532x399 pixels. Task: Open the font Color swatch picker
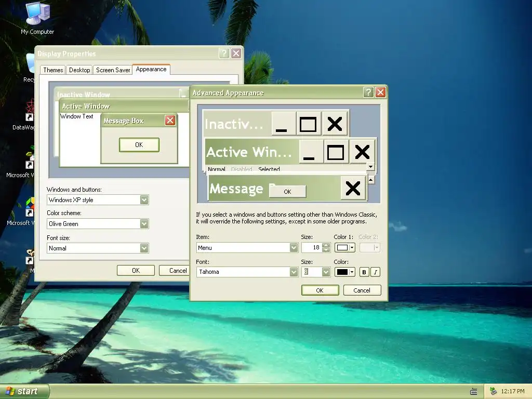pos(345,272)
